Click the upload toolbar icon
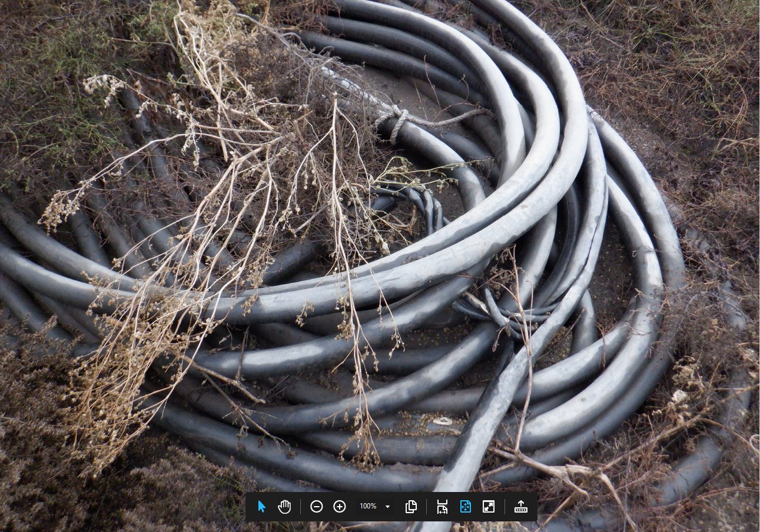 pos(521,507)
